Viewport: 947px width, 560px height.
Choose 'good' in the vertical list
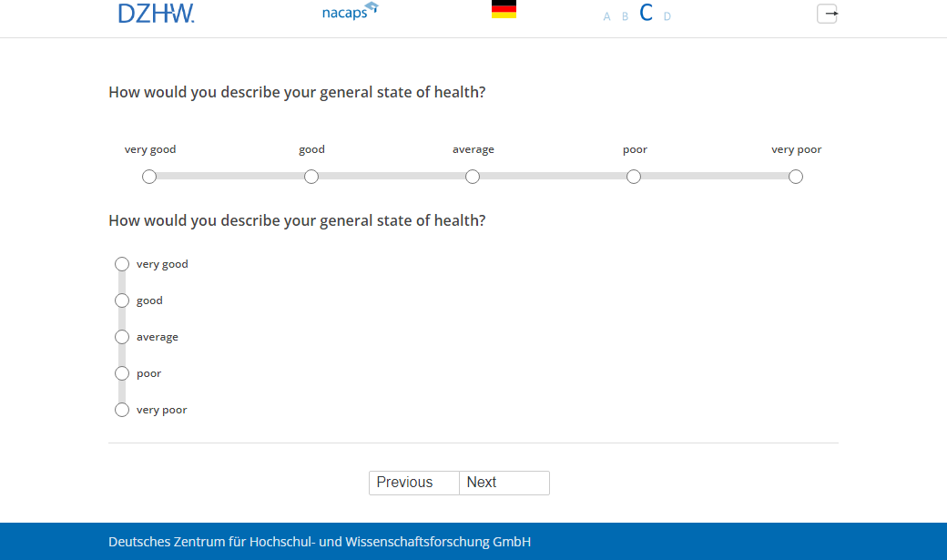(x=122, y=300)
